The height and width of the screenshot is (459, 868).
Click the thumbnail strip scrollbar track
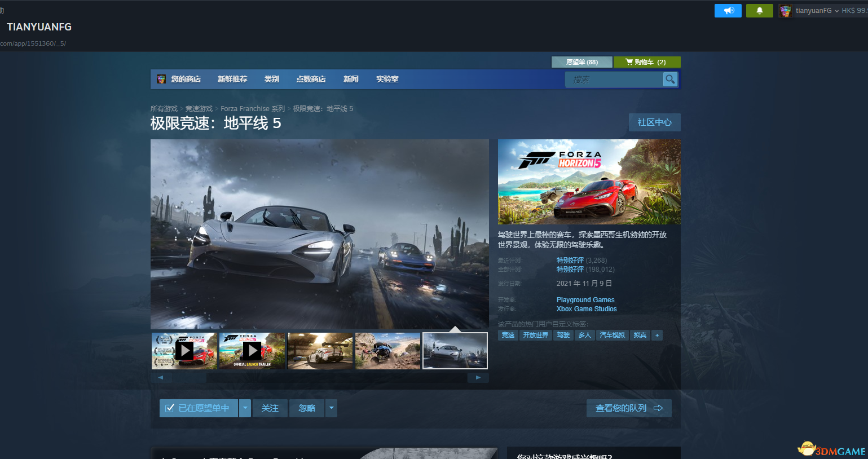(x=320, y=378)
